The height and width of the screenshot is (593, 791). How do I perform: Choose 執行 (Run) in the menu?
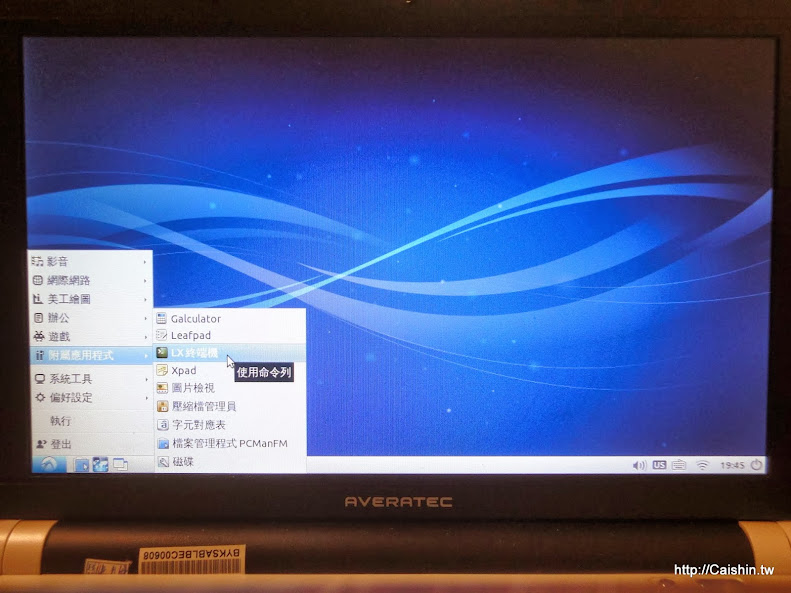(x=91, y=421)
